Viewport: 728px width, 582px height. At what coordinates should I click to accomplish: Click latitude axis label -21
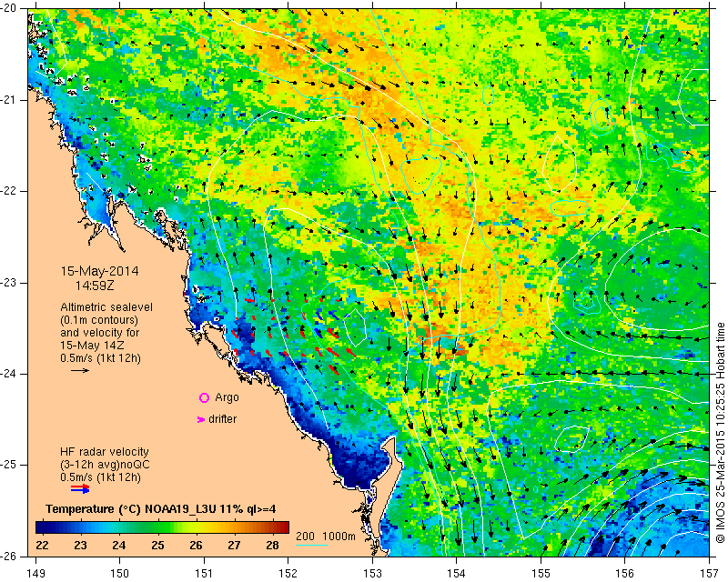[x=9, y=100]
